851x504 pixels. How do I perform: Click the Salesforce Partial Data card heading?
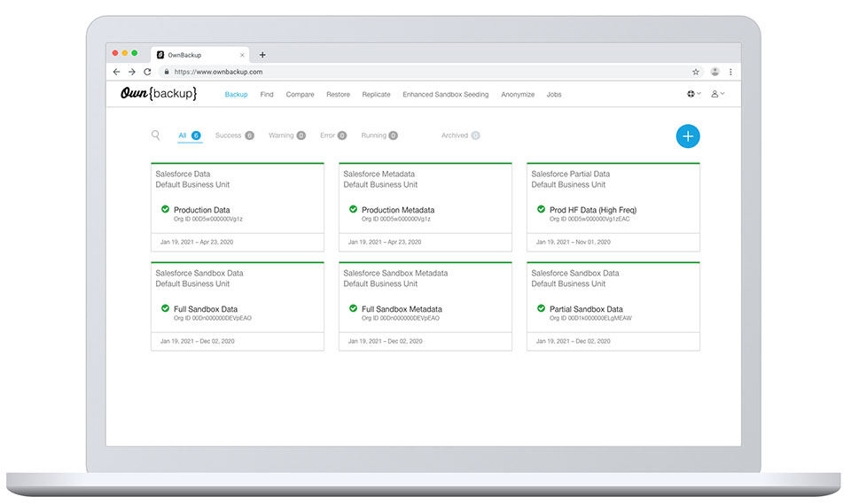click(570, 174)
